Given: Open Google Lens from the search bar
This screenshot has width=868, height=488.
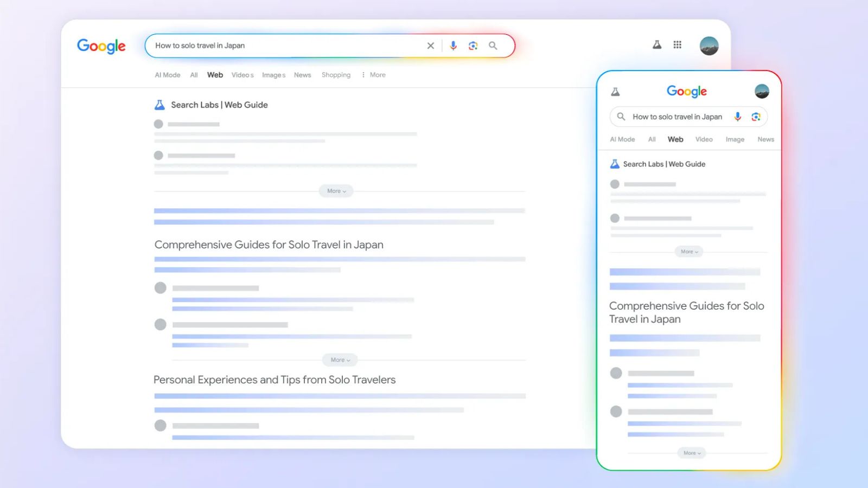Looking at the screenshot, I should coord(473,46).
